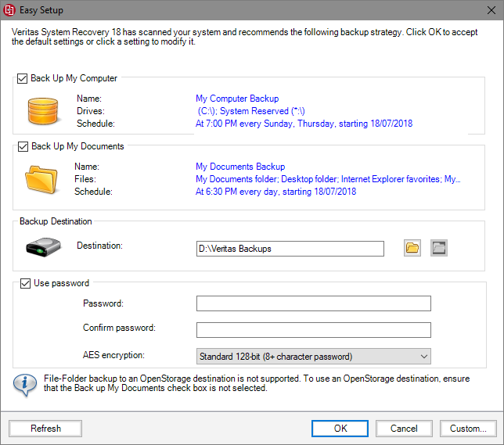Open My Documents Backup name link
Screen dimensions: 504x445
pos(240,167)
